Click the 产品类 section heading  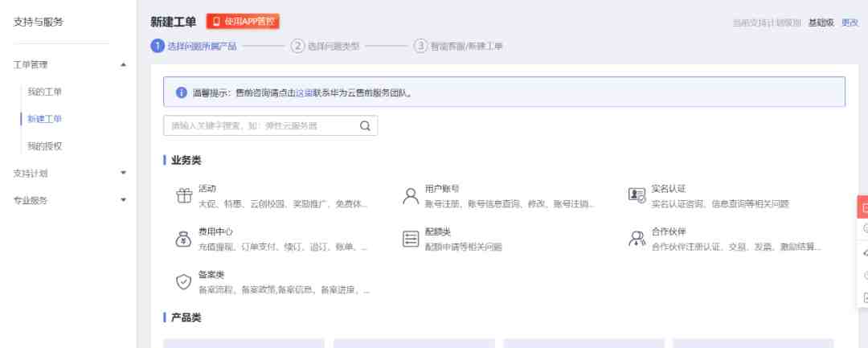coord(186,317)
